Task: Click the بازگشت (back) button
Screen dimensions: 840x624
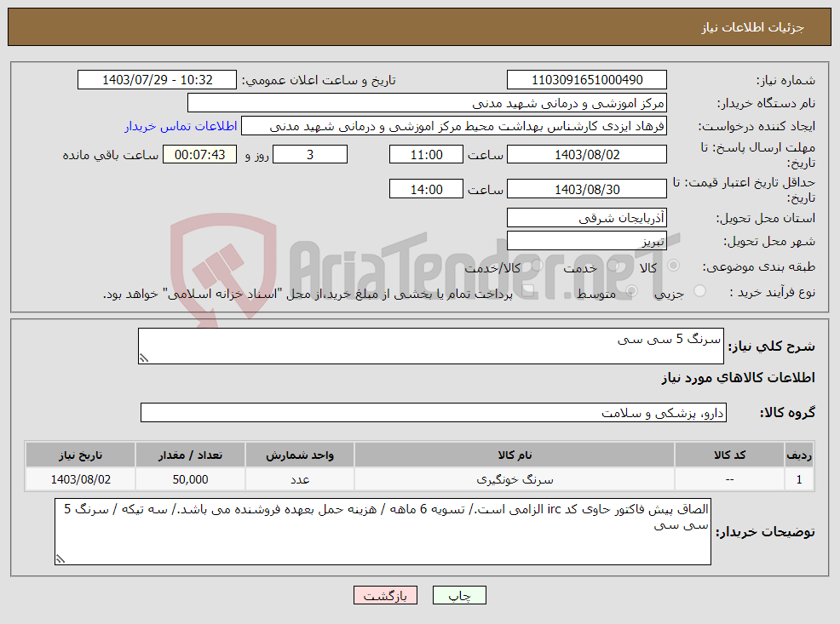Action: point(385,595)
